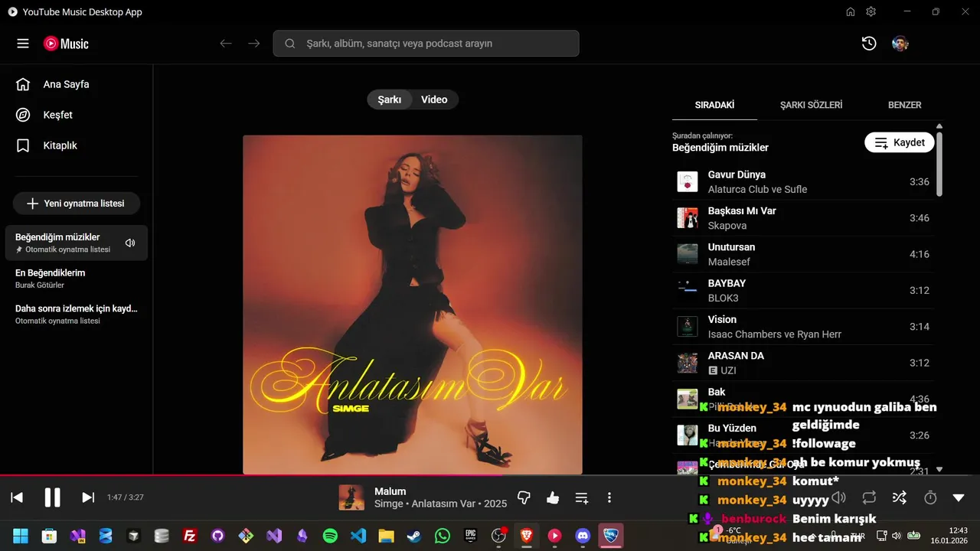Pause the playing song

coord(52,497)
